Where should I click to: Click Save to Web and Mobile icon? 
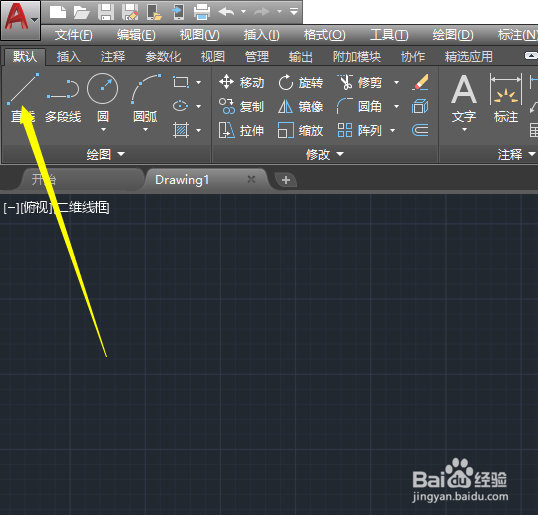(178, 12)
